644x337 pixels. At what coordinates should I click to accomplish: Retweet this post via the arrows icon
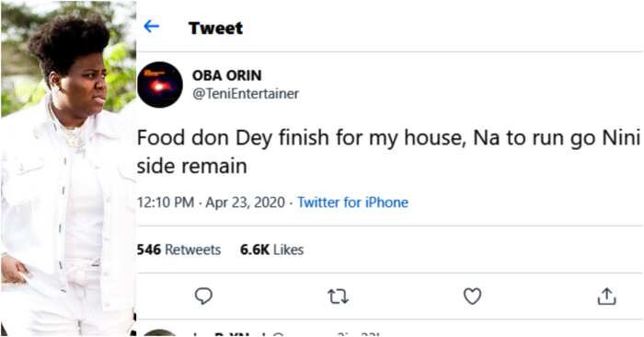coord(338,296)
